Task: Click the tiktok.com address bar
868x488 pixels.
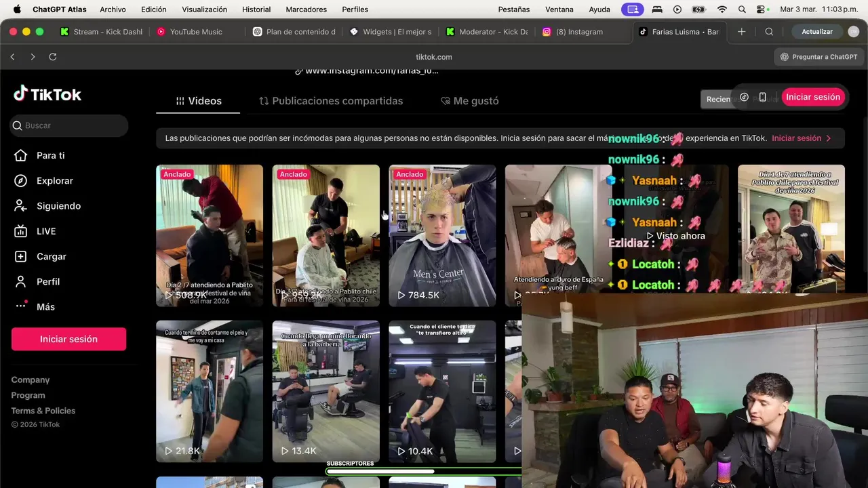Action: click(434, 57)
